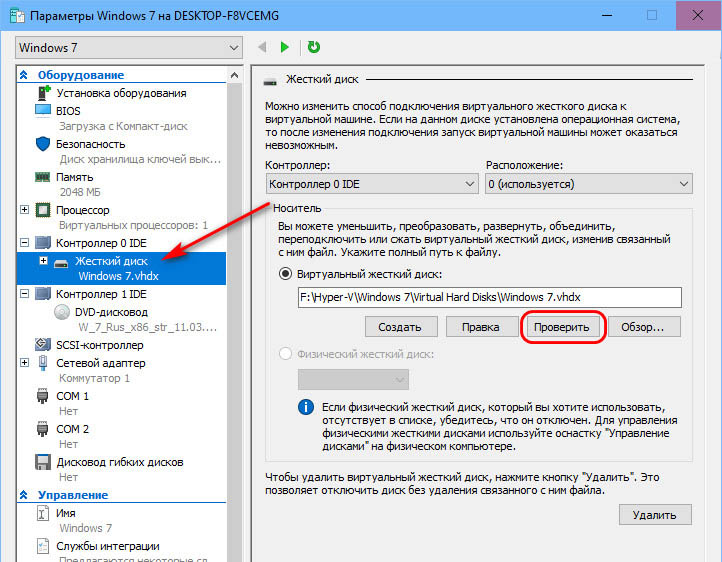This screenshot has height=562, width=722.
Task: Click the Службы интеграции icon
Action: pos(42,546)
